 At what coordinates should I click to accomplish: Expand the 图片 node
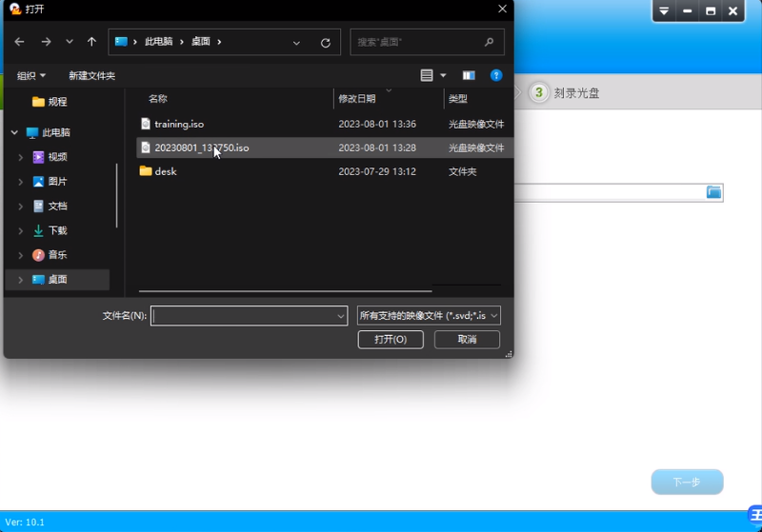pyautogui.click(x=20, y=182)
